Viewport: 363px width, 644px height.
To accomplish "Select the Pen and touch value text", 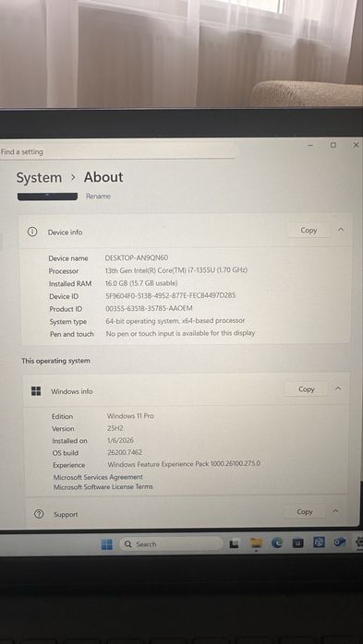I will 180,333.
